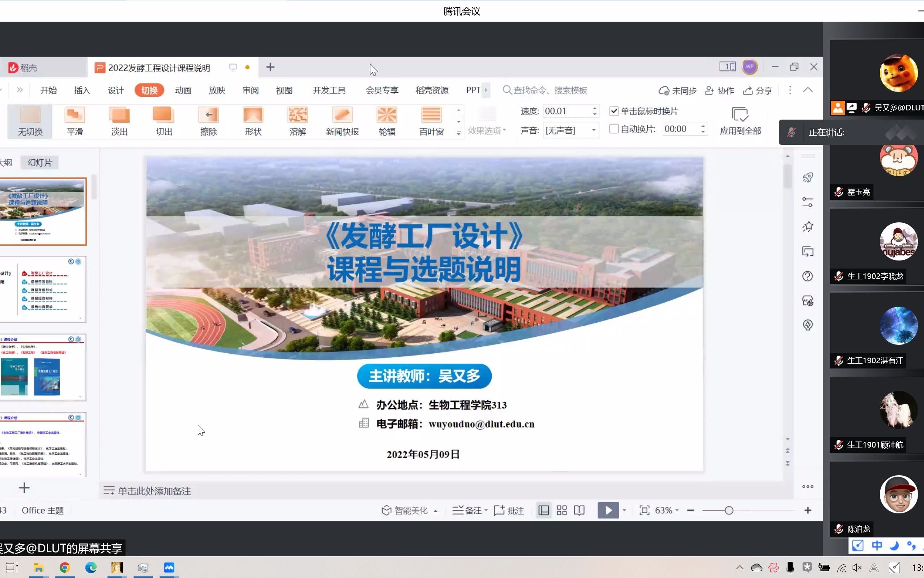Click the 协作 collaborate button
The width and height of the screenshot is (924, 578).
click(720, 90)
